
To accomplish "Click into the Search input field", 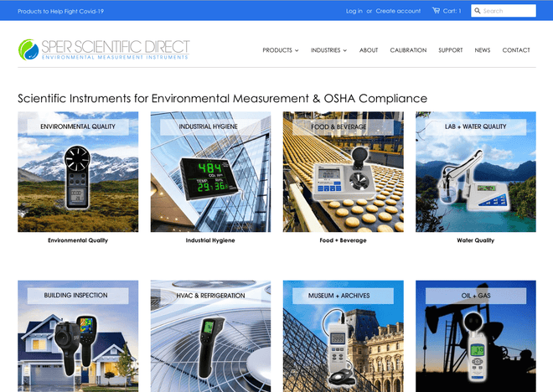I will (508, 11).
